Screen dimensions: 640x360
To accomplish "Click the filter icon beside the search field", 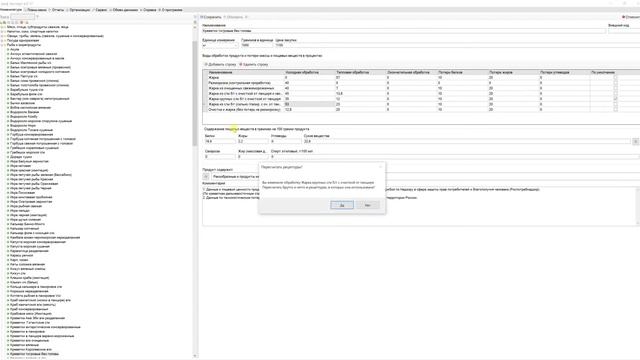I will coord(38,17).
